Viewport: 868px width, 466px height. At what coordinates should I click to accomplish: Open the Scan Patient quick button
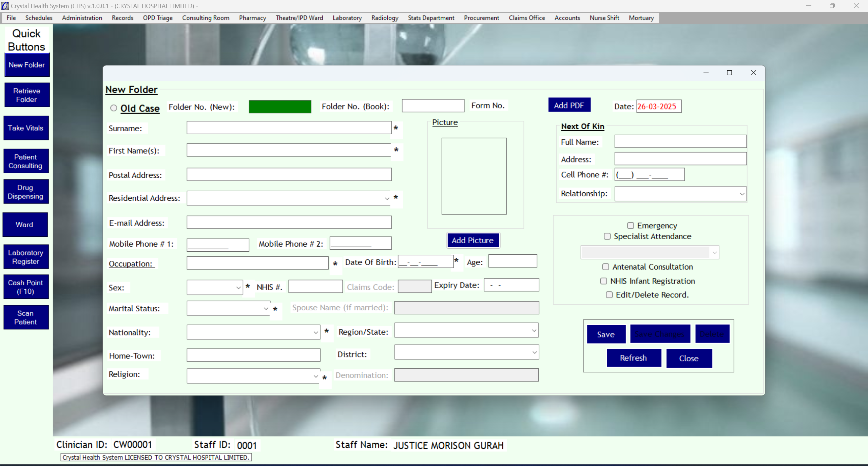point(26,317)
